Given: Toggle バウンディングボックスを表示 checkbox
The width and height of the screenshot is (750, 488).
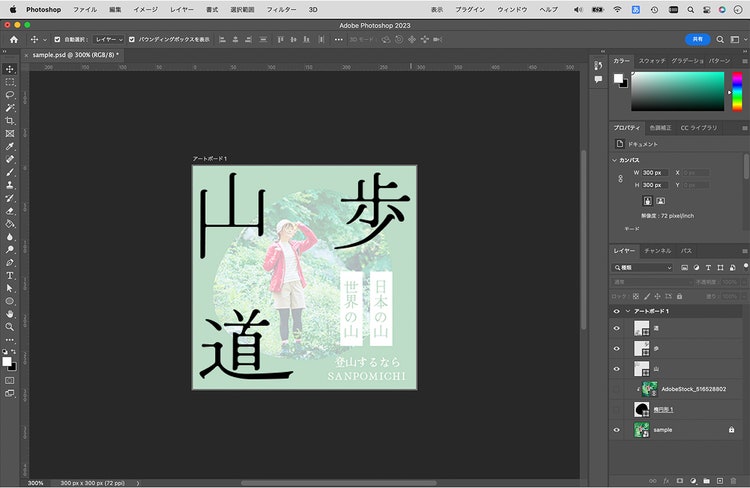Looking at the screenshot, I should [132, 40].
